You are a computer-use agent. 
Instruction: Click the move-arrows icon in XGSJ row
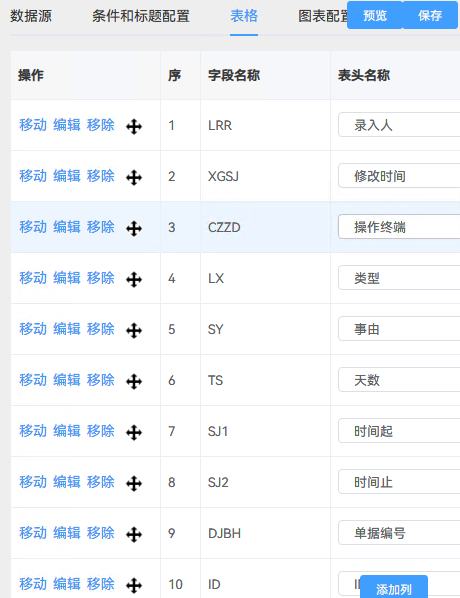click(x=134, y=178)
